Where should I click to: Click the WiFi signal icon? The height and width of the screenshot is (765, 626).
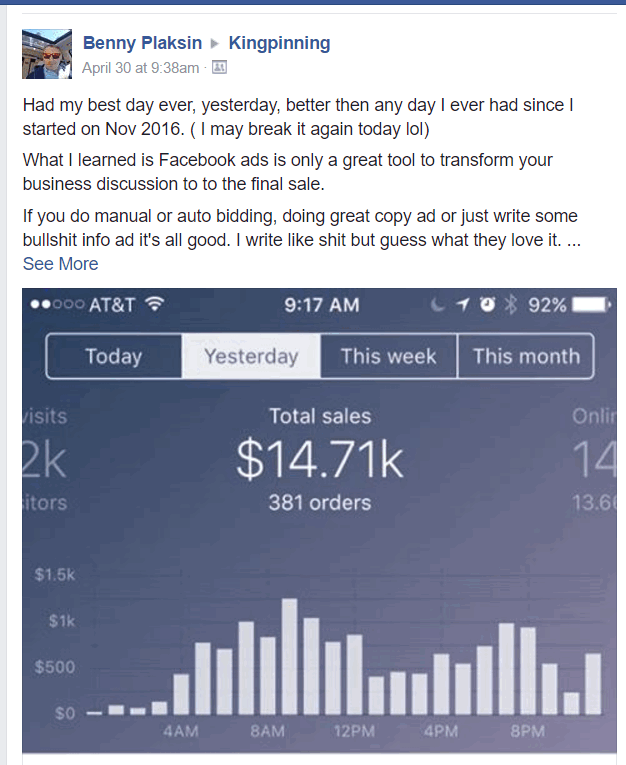click(155, 304)
